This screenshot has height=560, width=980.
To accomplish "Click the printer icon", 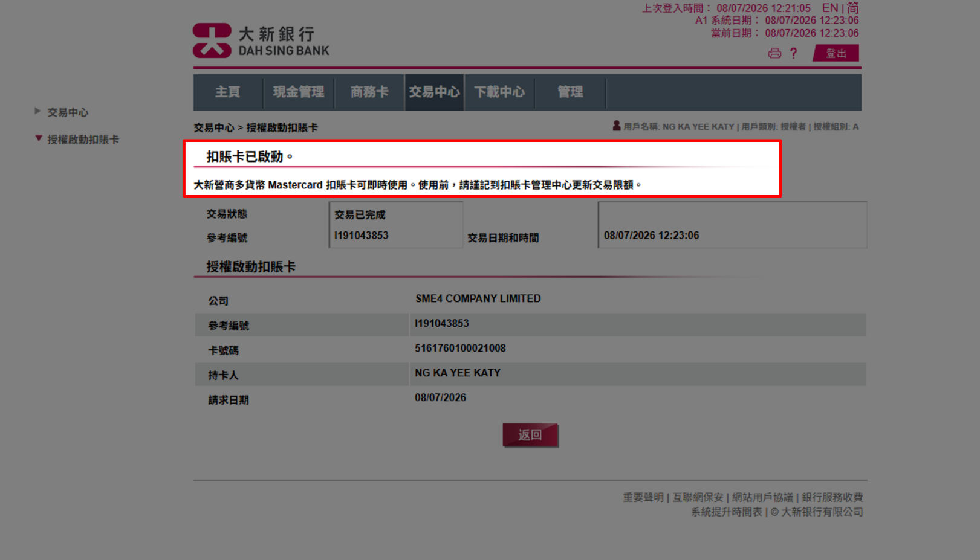I will [x=774, y=54].
